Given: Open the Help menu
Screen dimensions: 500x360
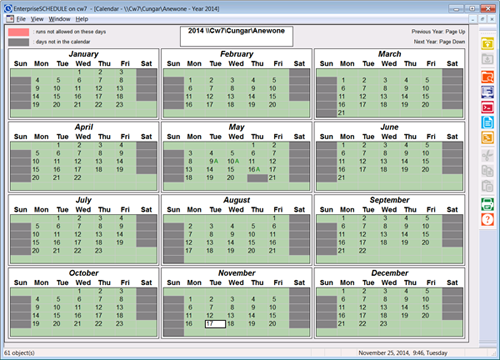Looking at the screenshot, I should pos(82,19).
